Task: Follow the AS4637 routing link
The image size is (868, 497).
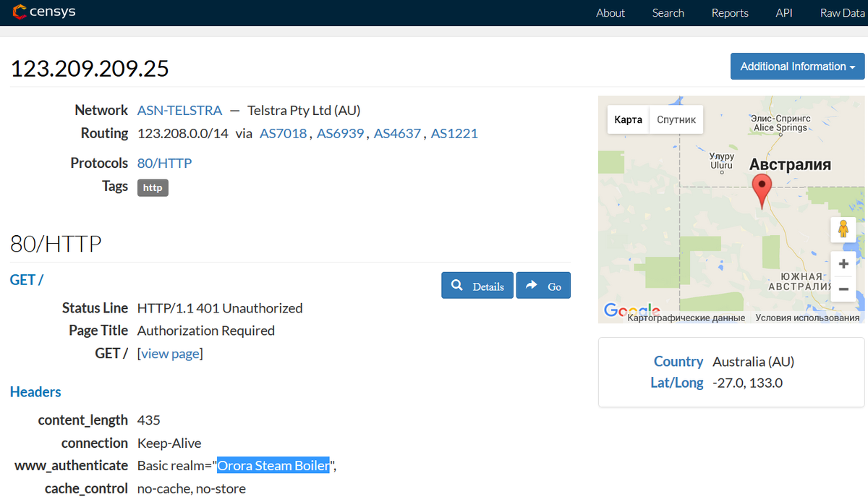Action: [x=397, y=134]
